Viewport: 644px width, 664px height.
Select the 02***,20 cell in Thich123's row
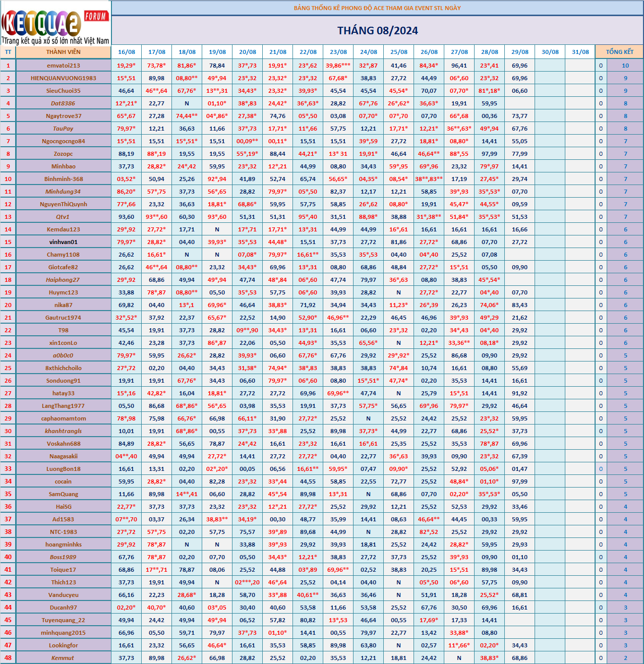click(x=247, y=582)
